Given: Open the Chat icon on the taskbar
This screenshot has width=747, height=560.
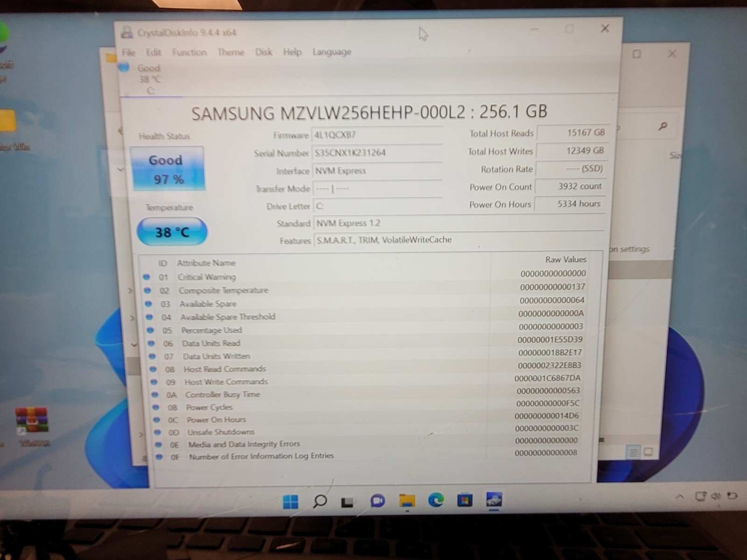Looking at the screenshot, I should [377, 501].
